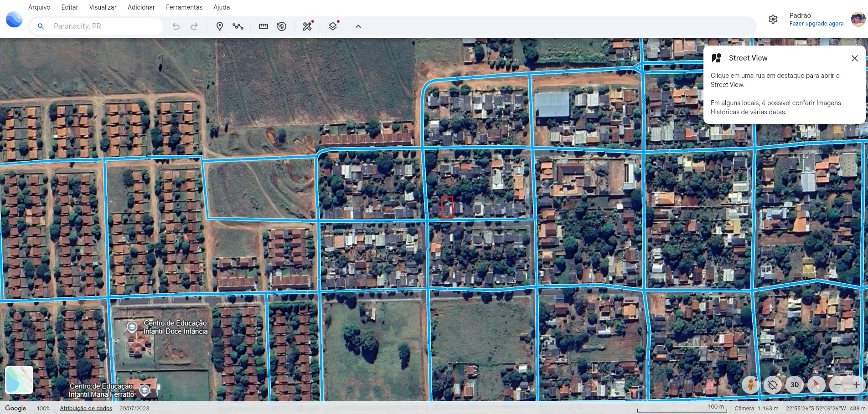
Task: Open the Ferramentas menu
Action: 184,7
